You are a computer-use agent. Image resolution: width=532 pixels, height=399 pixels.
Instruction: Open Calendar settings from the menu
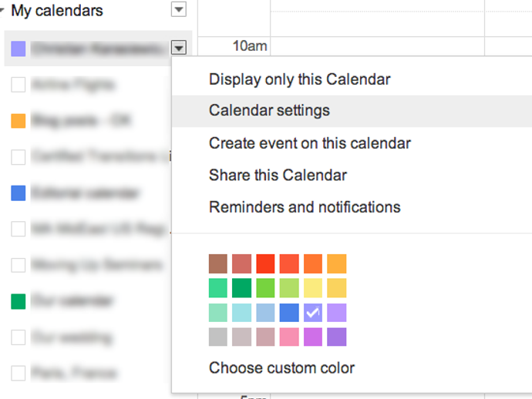[x=269, y=111]
